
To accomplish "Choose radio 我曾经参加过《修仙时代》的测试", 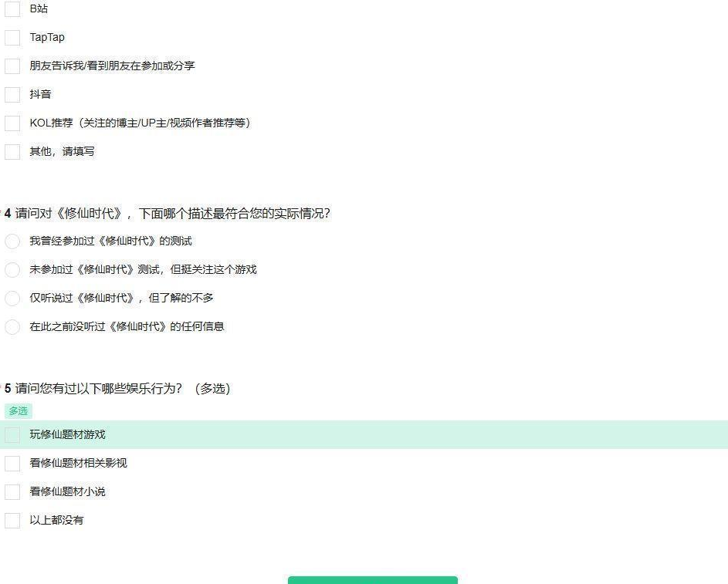I will 12,241.
